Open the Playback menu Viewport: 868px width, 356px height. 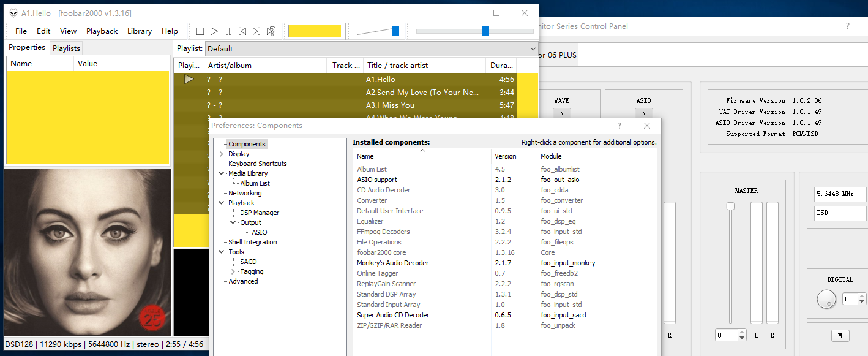point(102,31)
